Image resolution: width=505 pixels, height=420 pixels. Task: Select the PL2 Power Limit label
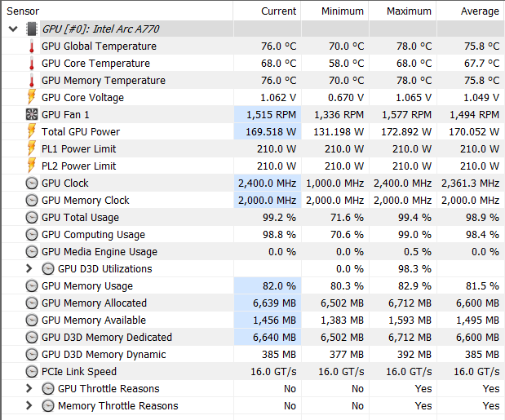coord(78,166)
